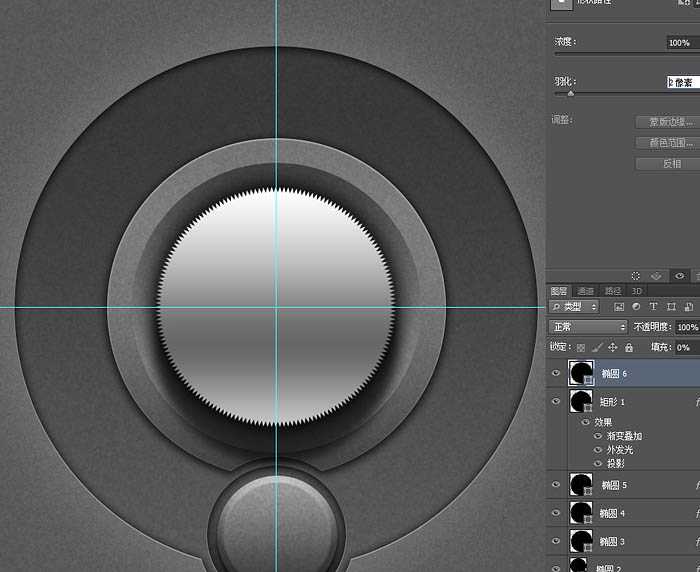Switch to the 通道 tab
Image resolution: width=700 pixels, height=572 pixels.
(586, 291)
